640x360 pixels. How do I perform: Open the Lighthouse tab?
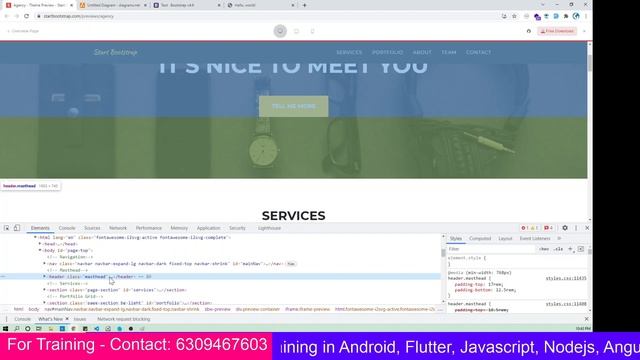269,228
